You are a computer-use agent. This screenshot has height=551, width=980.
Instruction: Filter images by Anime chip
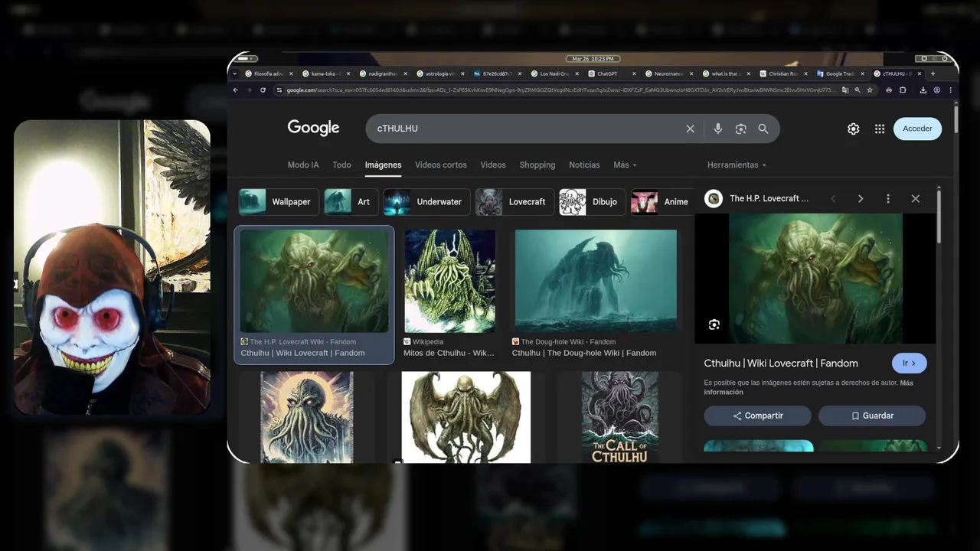[x=661, y=202]
